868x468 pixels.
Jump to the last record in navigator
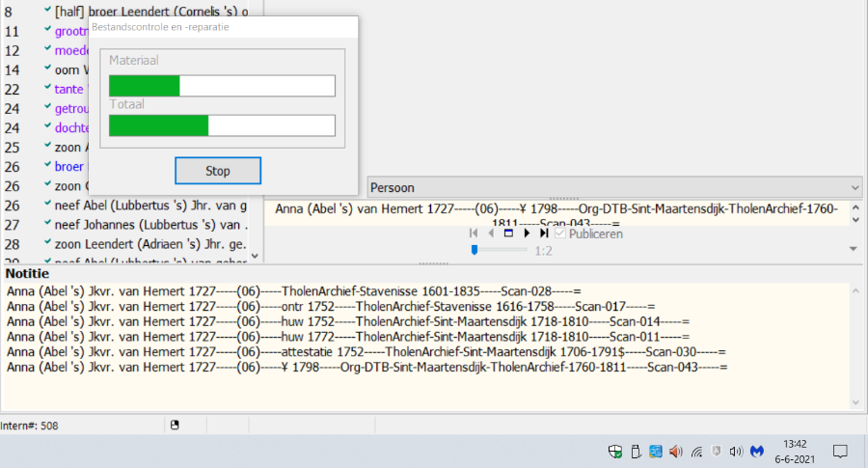point(544,234)
